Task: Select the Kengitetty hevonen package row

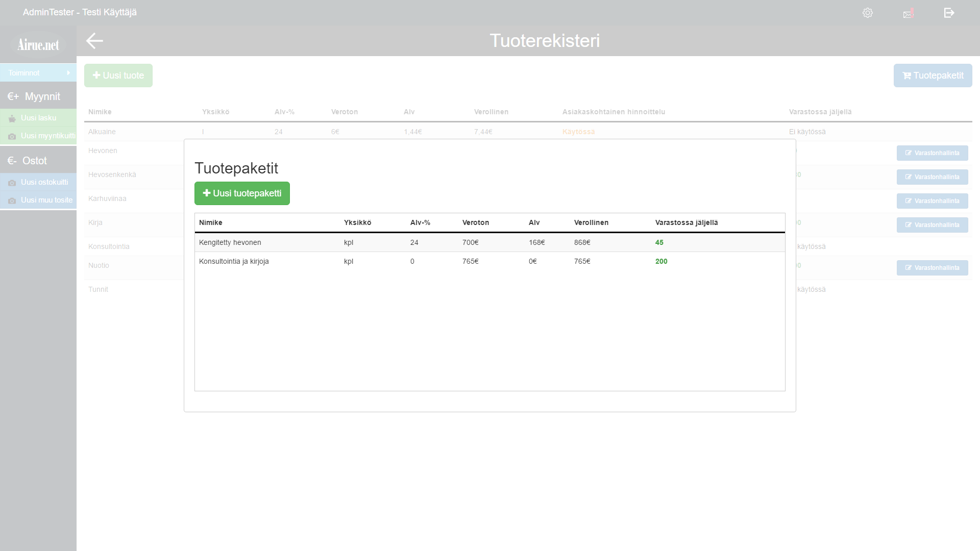Action: click(490, 242)
